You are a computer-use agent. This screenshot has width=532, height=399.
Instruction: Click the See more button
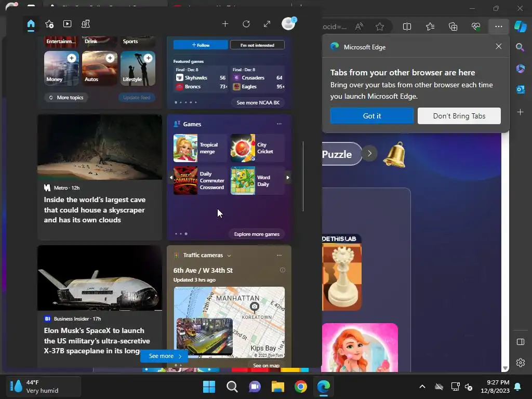(164, 356)
